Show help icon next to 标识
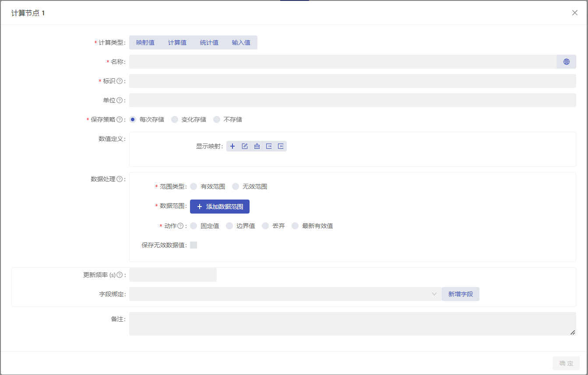This screenshot has width=588, height=375. pos(120,81)
